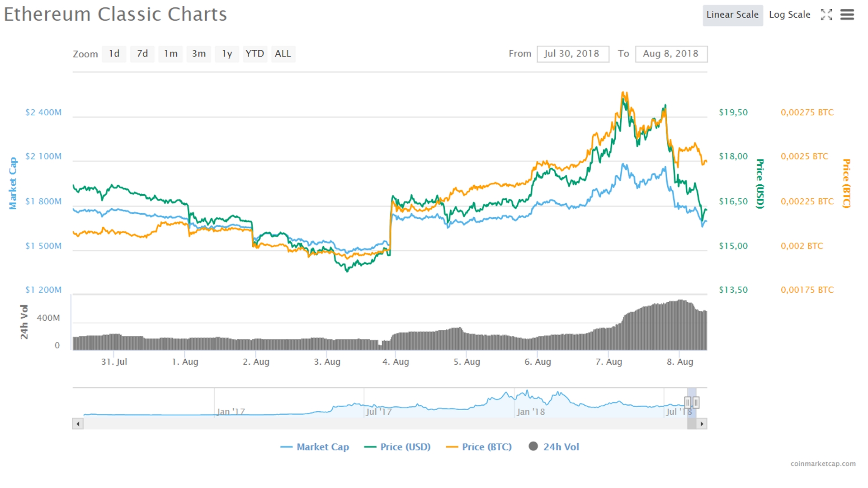Viewport: 868px width, 488px height.
Task: Switch to Log Scale
Action: (x=789, y=15)
